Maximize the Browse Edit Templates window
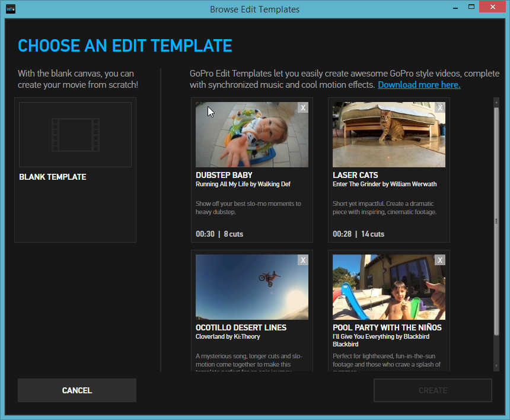This screenshot has height=420, width=510. pos(471,7)
